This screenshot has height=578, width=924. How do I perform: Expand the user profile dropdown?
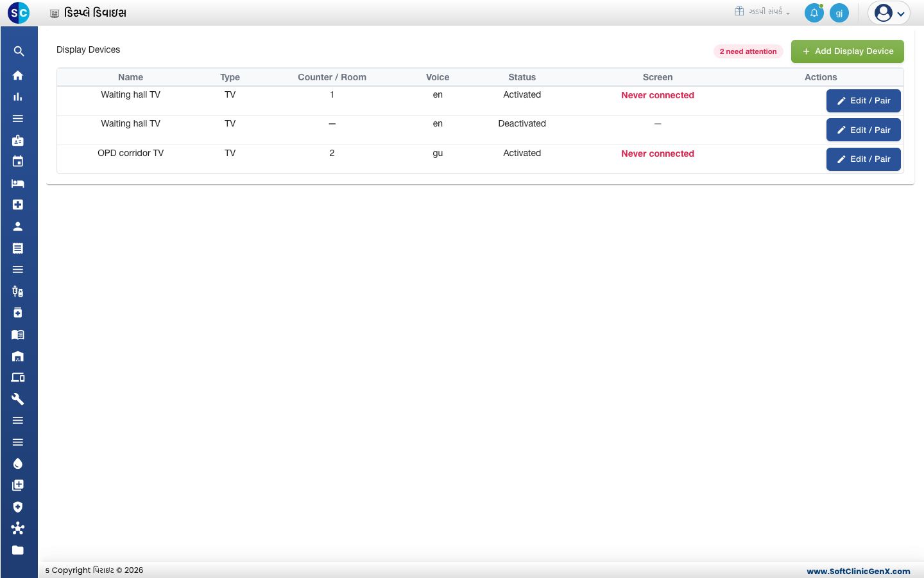[x=889, y=13]
